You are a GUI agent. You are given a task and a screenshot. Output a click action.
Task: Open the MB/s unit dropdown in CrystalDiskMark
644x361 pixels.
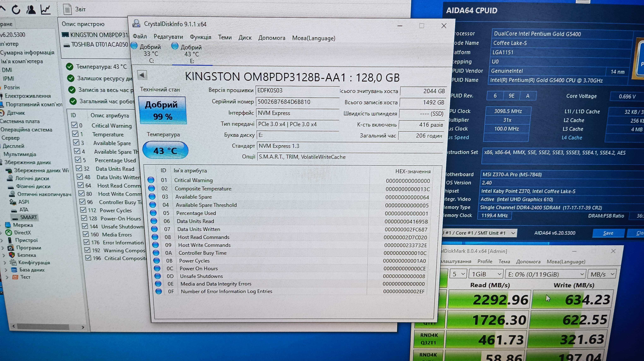(602, 274)
